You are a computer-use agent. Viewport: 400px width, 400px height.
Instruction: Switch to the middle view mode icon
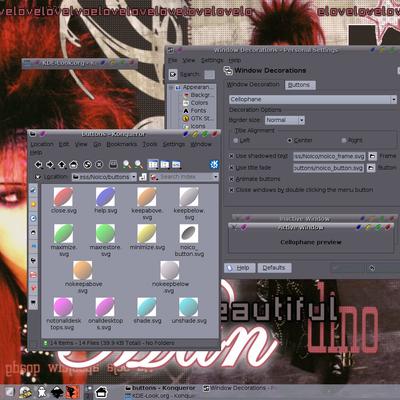pyautogui.click(x=165, y=164)
